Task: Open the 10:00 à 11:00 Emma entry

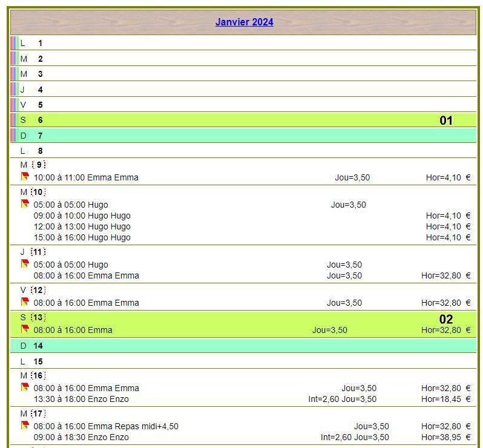Action: pyautogui.click(x=86, y=177)
